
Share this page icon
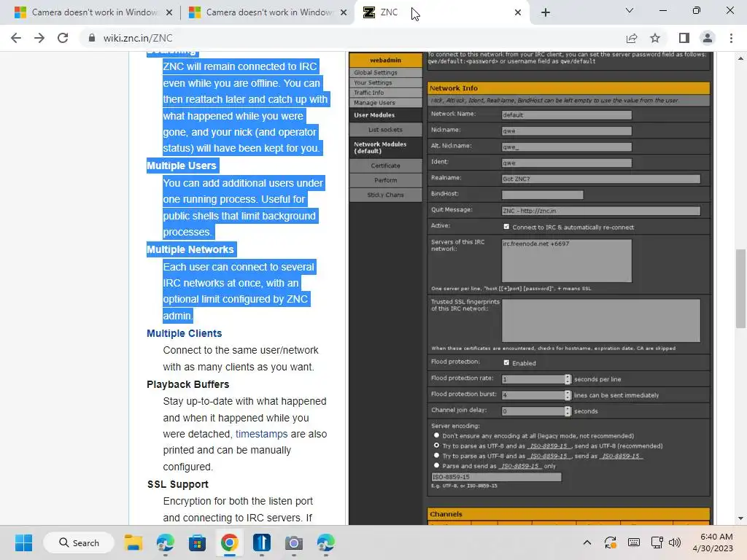click(632, 38)
